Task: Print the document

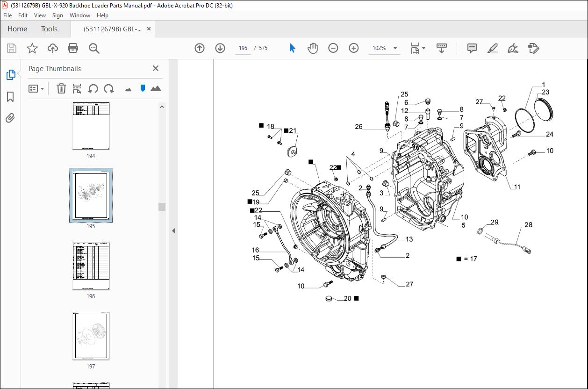Action: (73, 48)
